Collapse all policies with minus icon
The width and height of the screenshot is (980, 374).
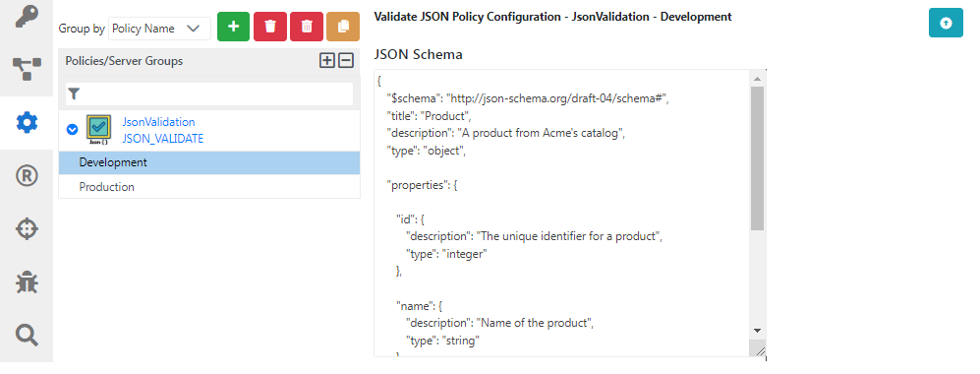[x=346, y=61]
